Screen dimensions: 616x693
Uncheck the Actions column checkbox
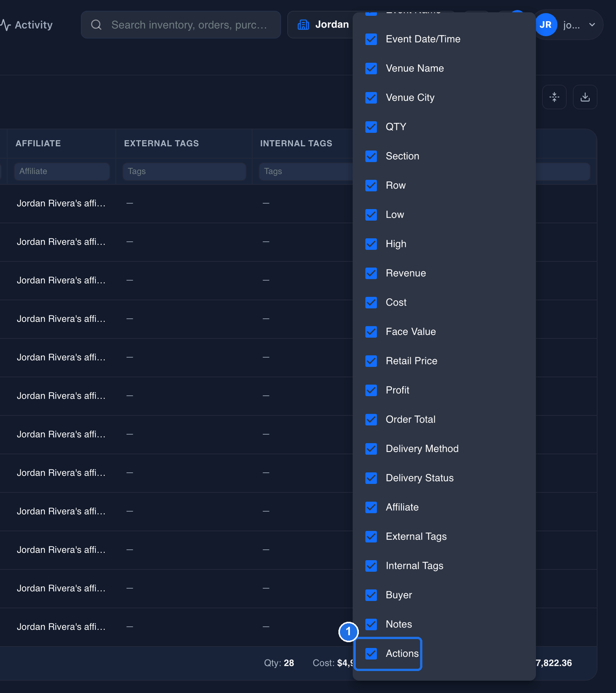[x=371, y=654]
